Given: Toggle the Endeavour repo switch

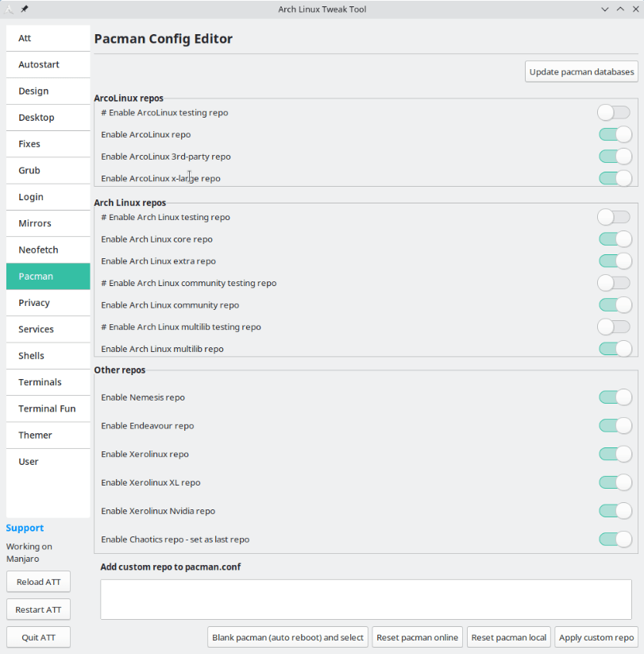Looking at the screenshot, I should 615,426.
